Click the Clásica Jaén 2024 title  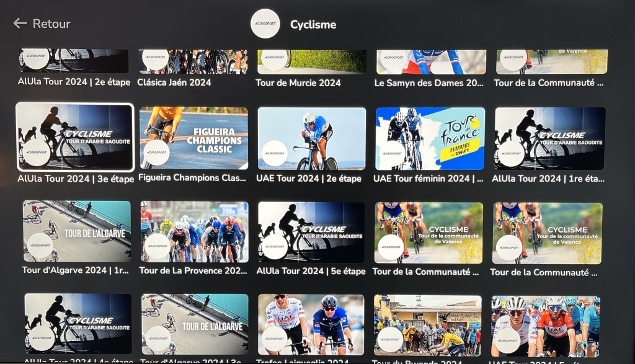174,82
